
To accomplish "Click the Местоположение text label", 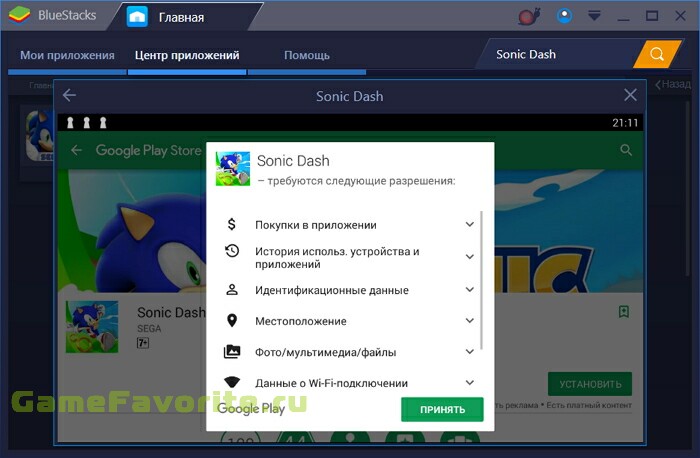I will click(300, 321).
